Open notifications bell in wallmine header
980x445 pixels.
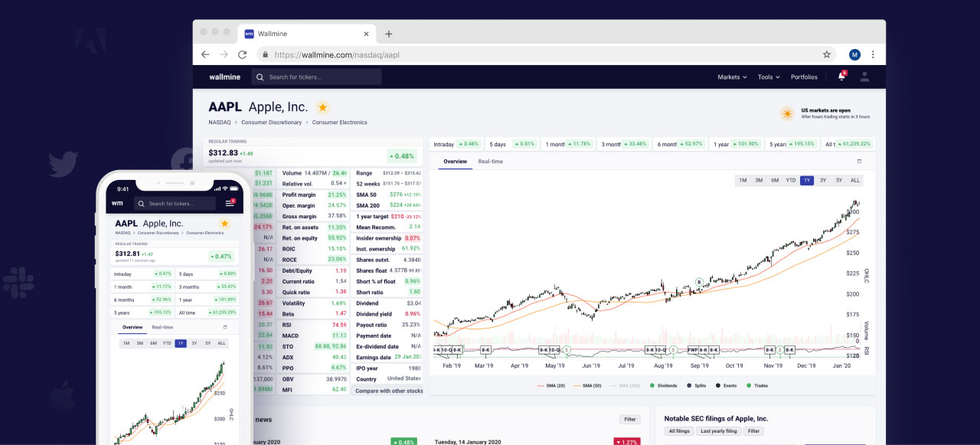pos(841,77)
